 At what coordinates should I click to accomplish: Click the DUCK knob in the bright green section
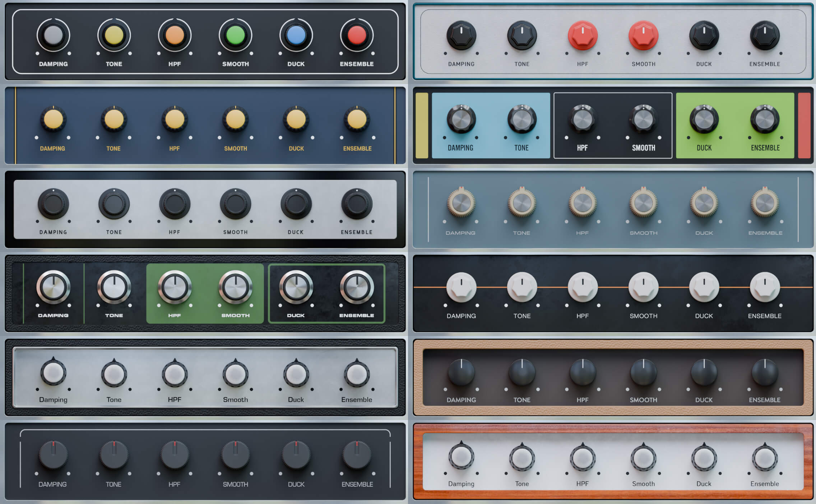704,119
